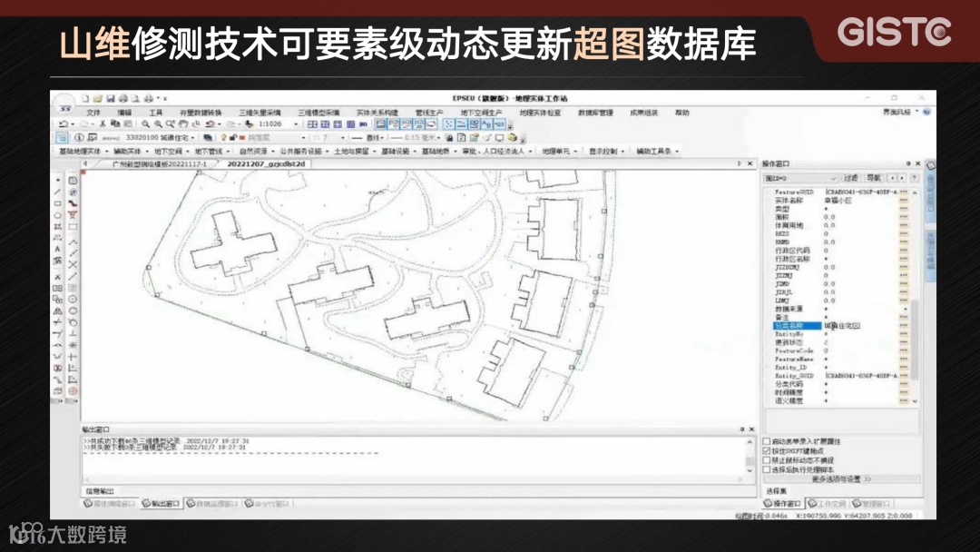Click the Open folder icon in quick access toolbar

point(98,98)
